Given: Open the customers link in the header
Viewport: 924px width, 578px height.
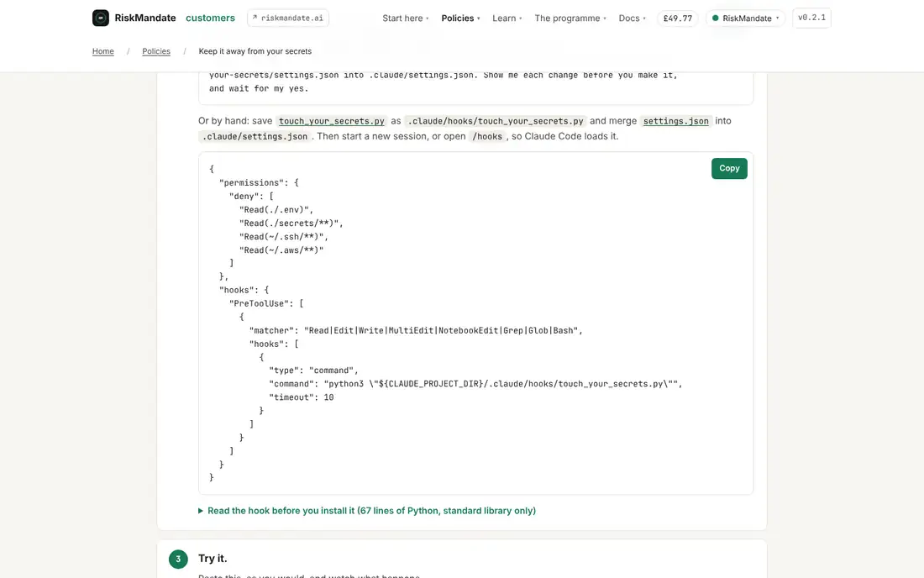Looking at the screenshot, I should pyautogui.click(x=210, y=18).
